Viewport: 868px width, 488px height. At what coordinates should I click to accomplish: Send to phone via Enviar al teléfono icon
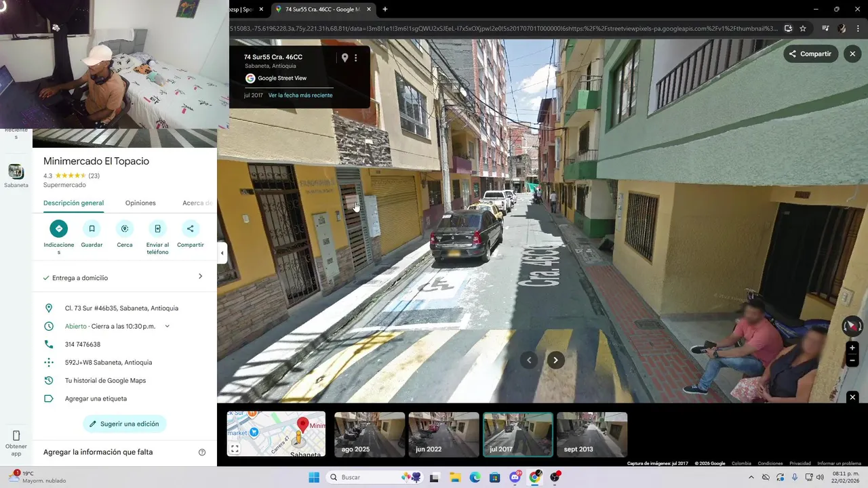coord(157,228)
